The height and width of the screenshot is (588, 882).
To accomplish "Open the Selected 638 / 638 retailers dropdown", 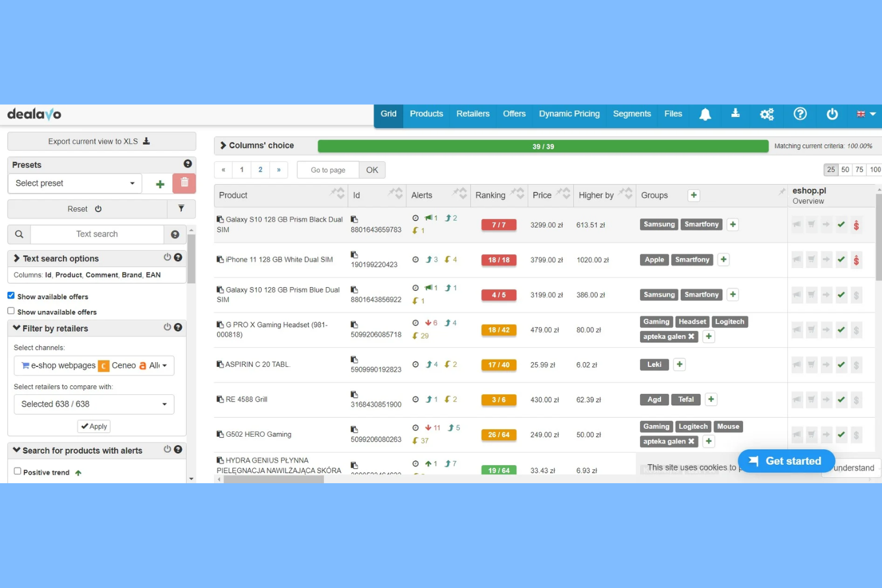I will tap(94, 404).
